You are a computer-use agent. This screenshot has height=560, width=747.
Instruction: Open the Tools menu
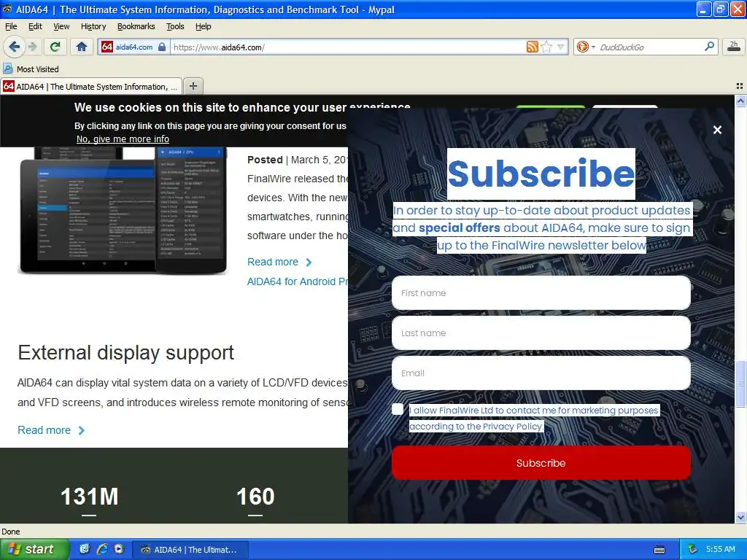(x=175, y=26)
